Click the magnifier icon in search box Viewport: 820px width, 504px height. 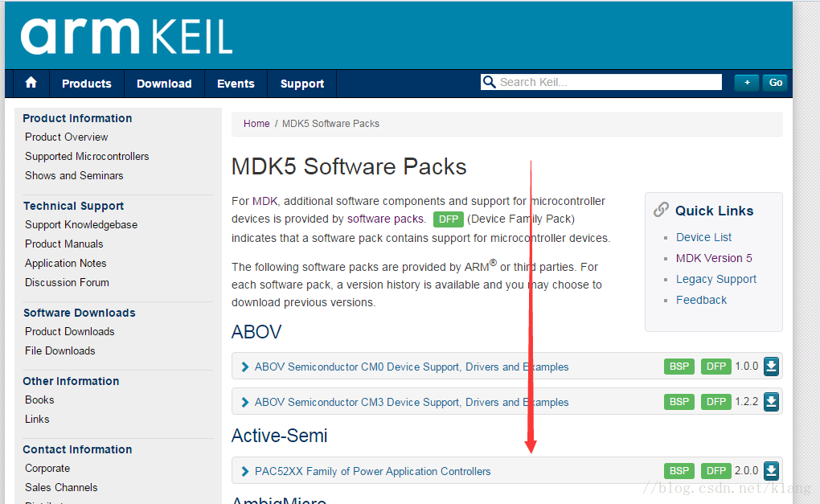click(489, 82)
